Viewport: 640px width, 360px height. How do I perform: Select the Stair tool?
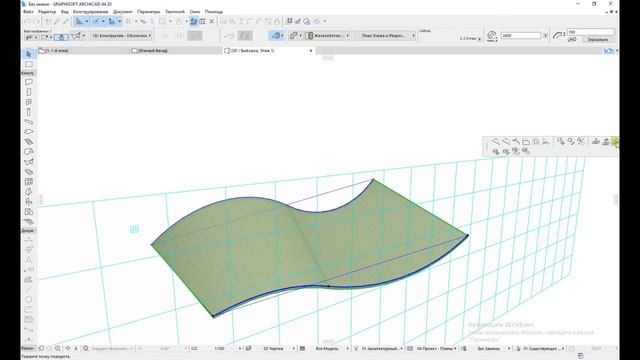click(x=29, y=142)
